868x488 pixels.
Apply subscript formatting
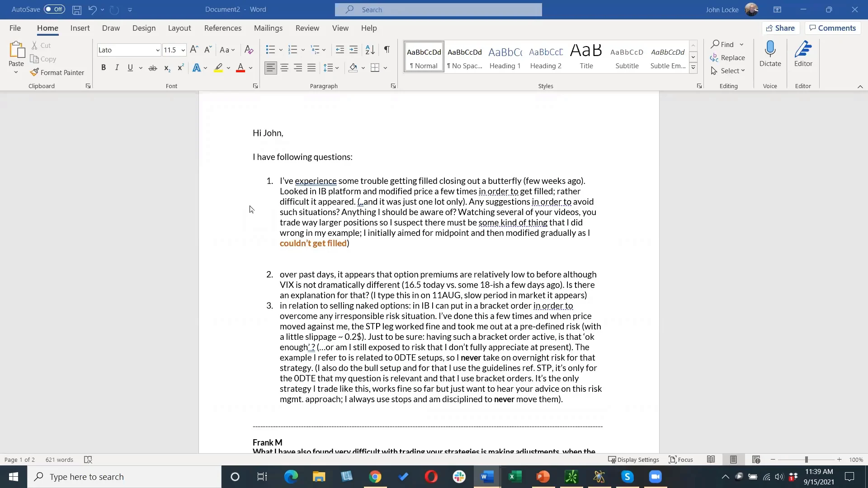[167, 68]
